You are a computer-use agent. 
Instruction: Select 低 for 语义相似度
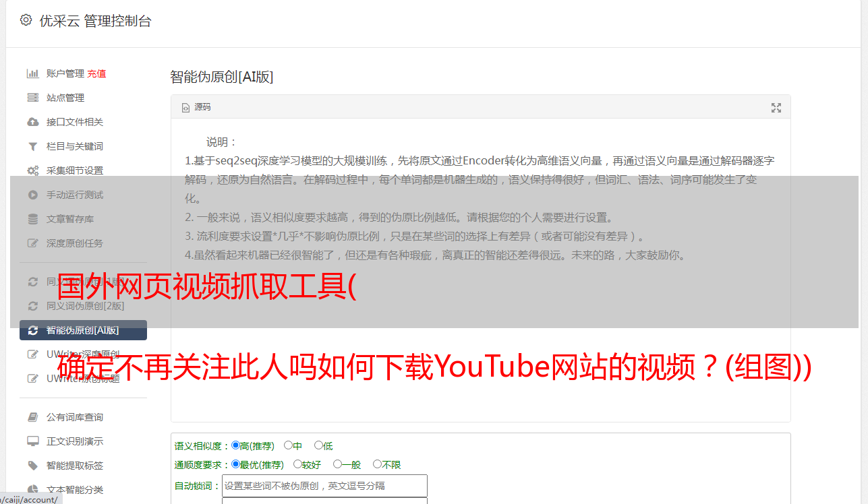coord(318,445)
